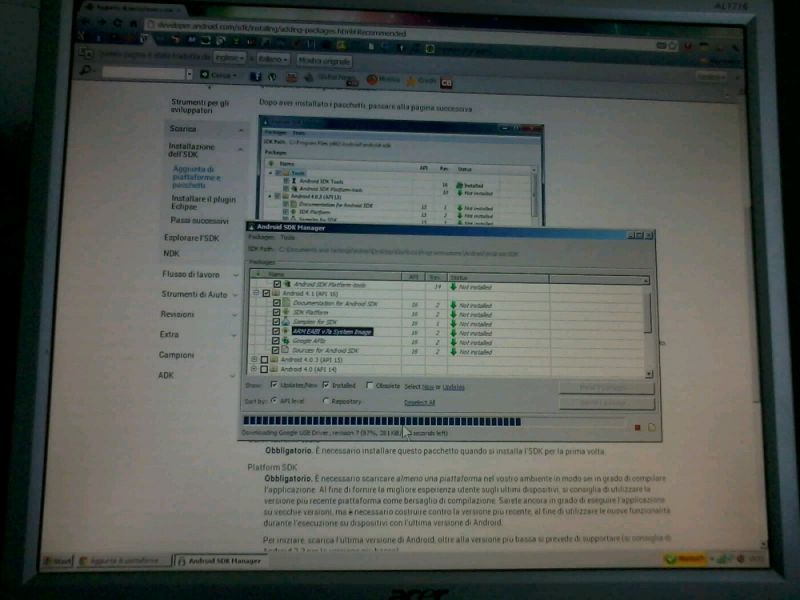Uncheck ARM EABI v7a System Image checkbox

[276, 331]
